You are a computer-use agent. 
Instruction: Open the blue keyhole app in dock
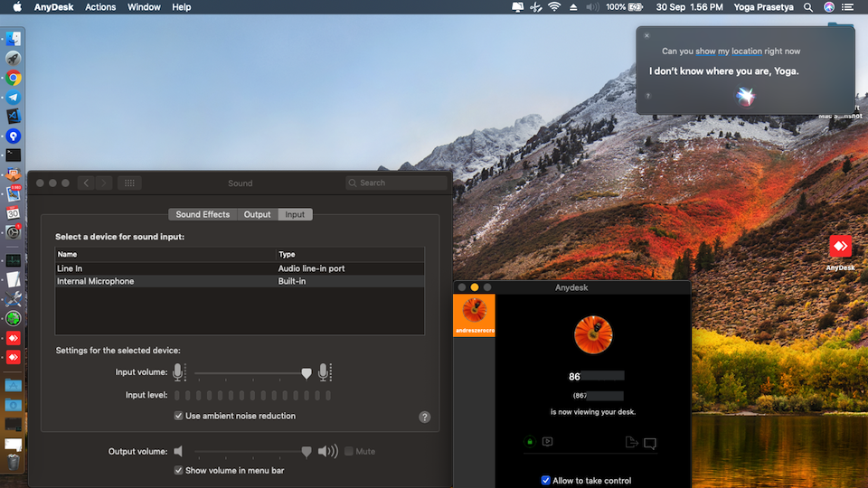14,136
